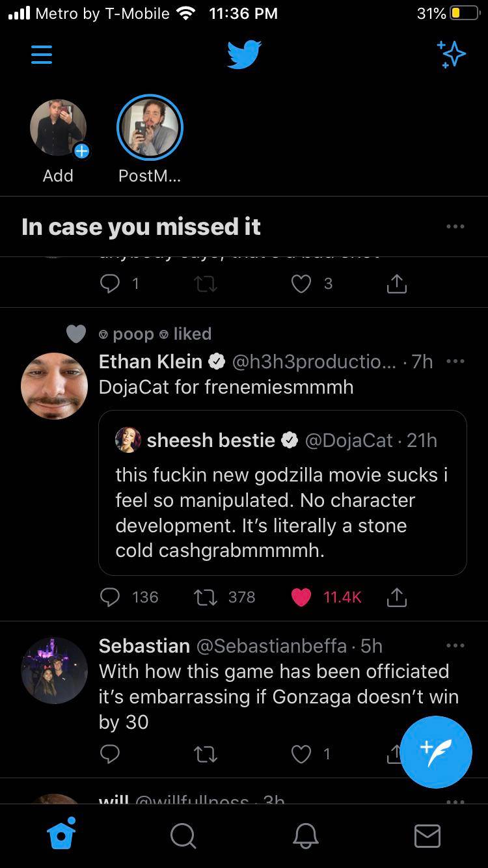Viewport: 488px width, 868px height.
Task: Open more options for In case you missed it
Action: pos(455,226)
